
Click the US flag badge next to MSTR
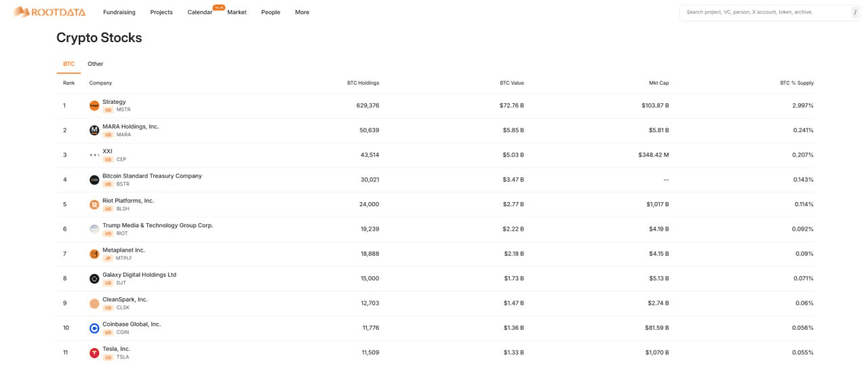click(x=108, y=110)
